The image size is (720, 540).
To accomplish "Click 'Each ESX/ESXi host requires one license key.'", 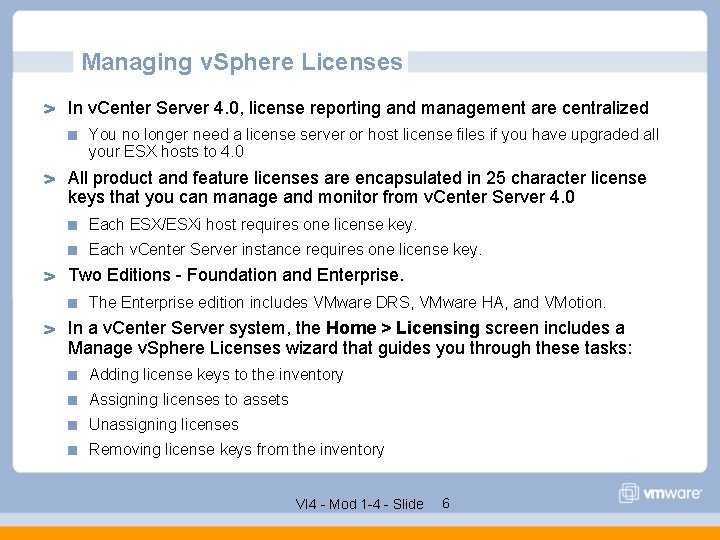I will [253, 225].
